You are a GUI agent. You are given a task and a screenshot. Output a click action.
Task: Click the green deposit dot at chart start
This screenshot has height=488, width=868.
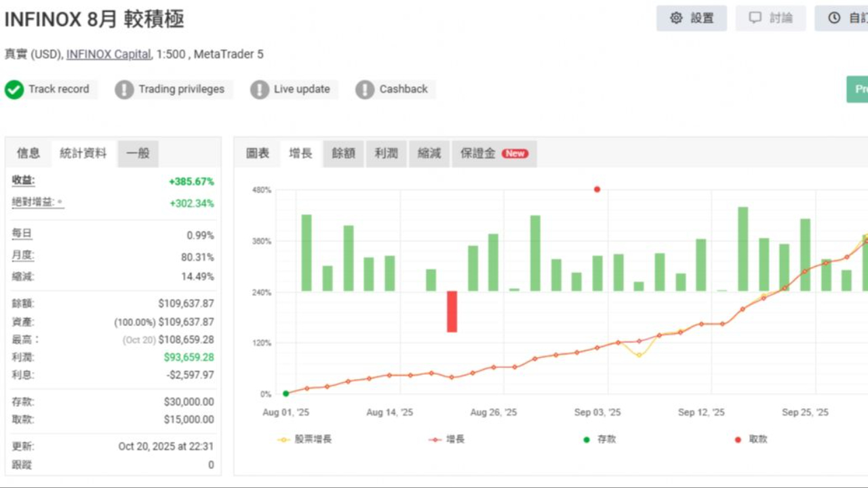(285, 393)
